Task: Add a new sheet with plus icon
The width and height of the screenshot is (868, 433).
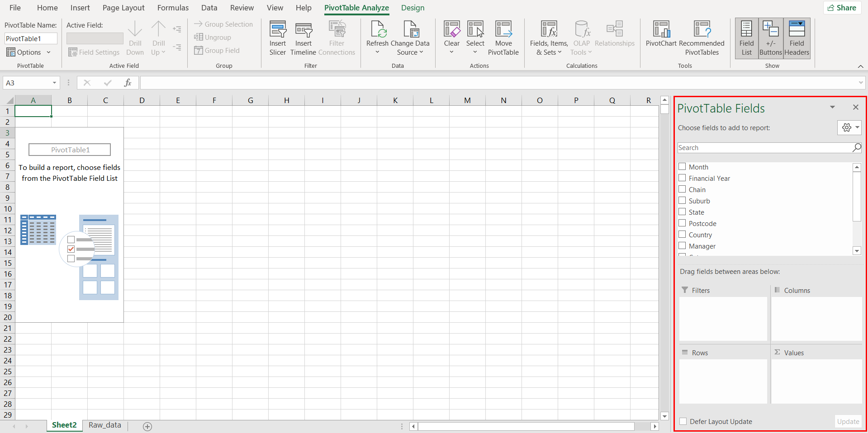Action: [147, 426]
